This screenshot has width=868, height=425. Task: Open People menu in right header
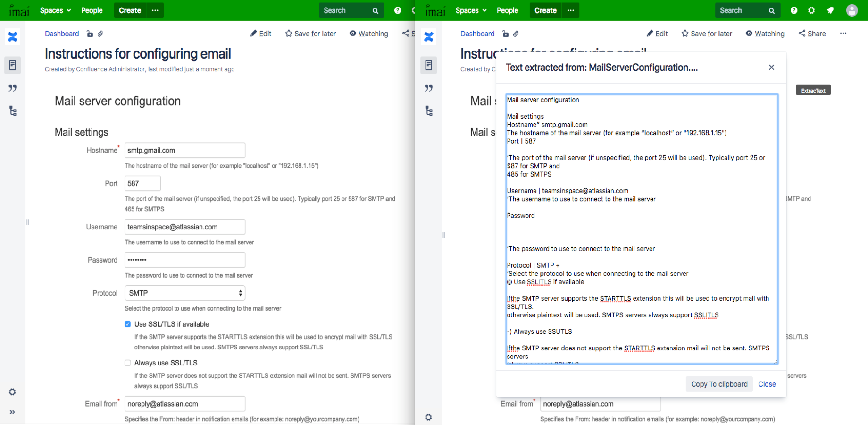coord(508,10)
